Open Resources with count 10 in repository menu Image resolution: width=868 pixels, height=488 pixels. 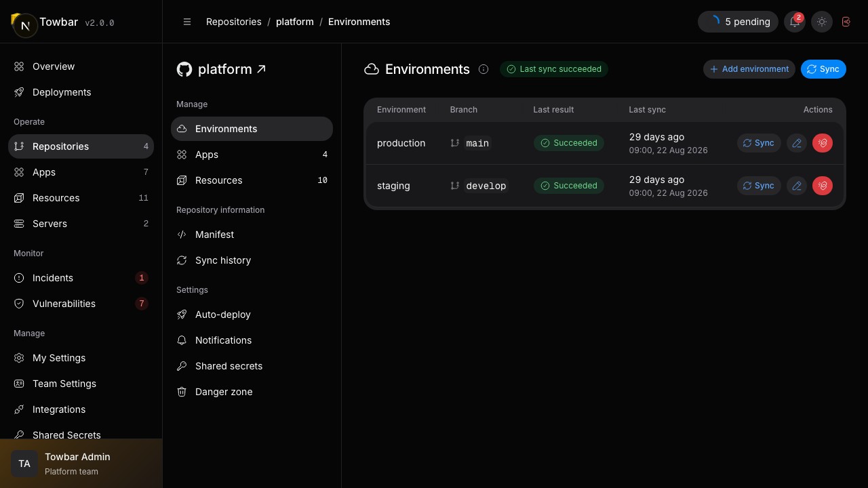pos(252,180)
